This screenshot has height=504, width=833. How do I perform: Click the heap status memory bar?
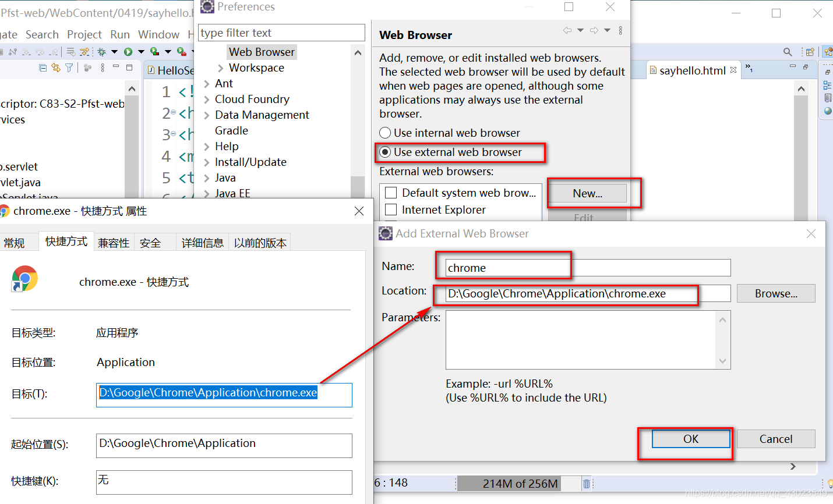click(x=520, y=484)
